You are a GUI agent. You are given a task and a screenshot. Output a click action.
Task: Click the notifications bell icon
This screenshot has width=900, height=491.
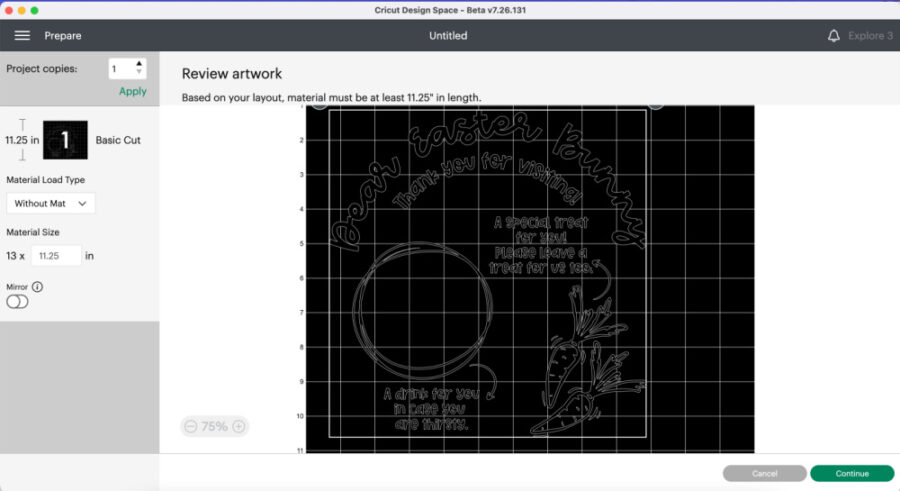coord(834,35)
